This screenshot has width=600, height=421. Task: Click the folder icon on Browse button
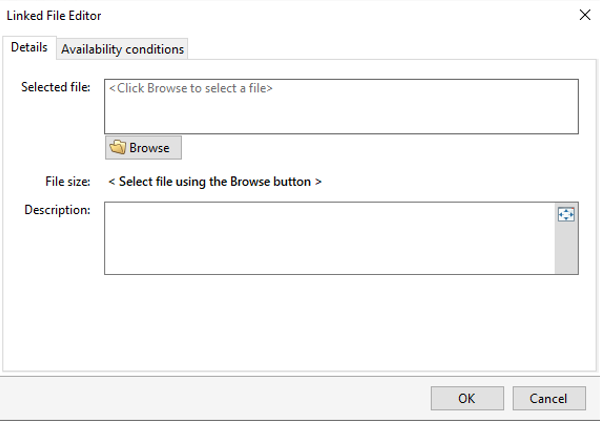[117, 147]
